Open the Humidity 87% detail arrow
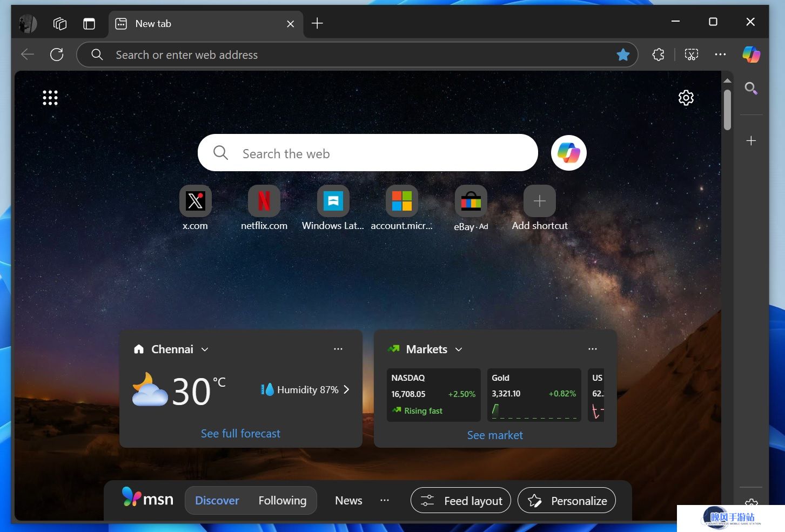 pos(346,389)
